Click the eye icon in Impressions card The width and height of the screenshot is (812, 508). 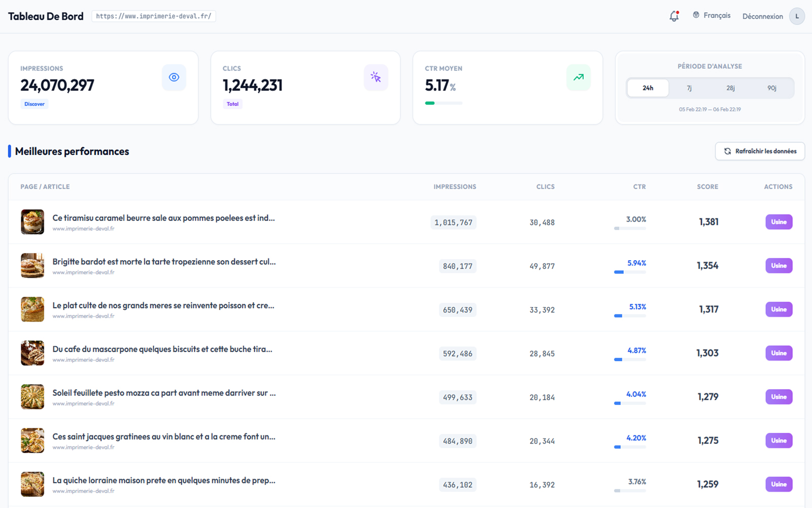(174, 77)
